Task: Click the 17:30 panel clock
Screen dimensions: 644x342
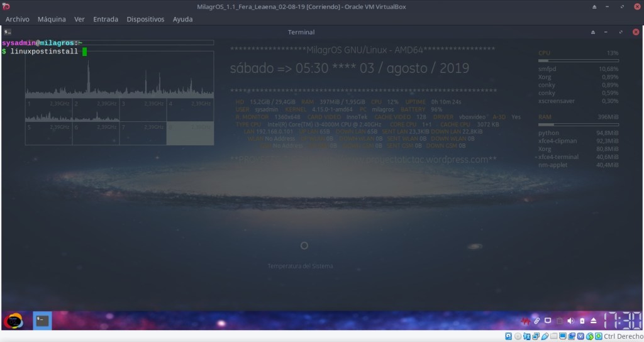Action: tap(622, 321)
